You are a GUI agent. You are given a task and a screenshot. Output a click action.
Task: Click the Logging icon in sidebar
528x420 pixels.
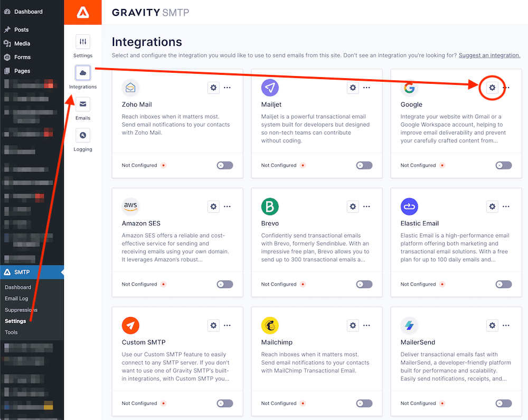(x=83, y=136)
